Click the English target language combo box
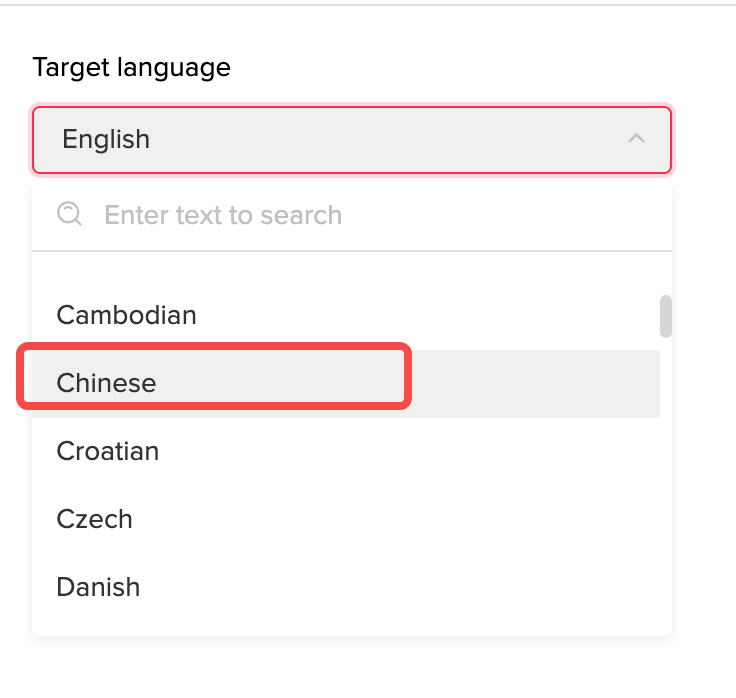The width and height of the screenshot is (736, 698). (350, 139)
